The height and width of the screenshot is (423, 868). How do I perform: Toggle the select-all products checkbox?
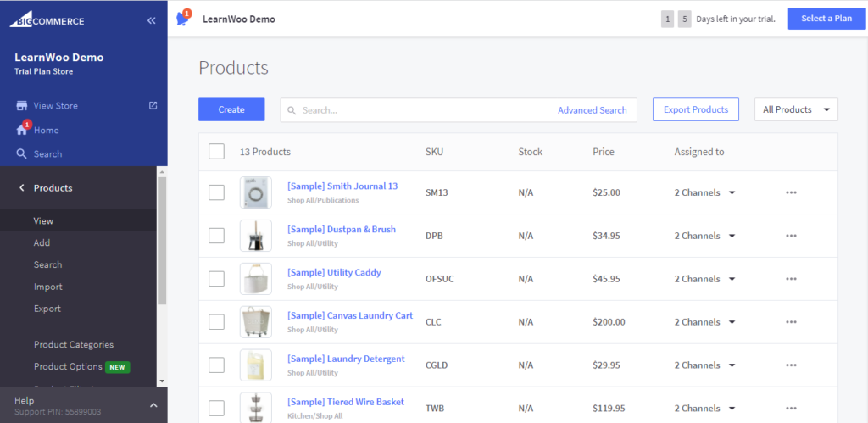point(216,151)
